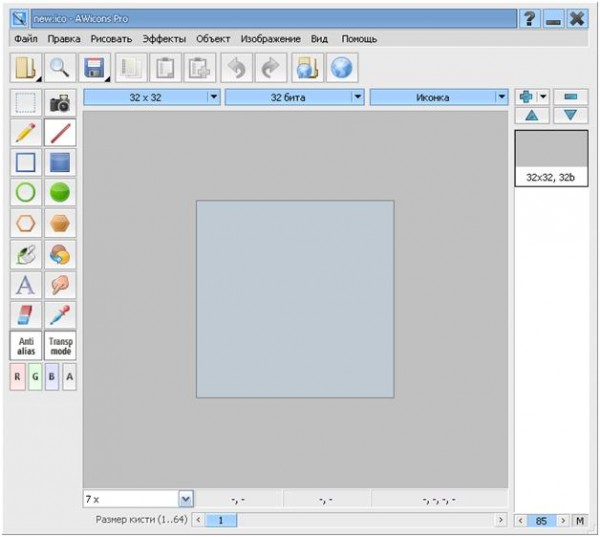Select the text tool letter A
Screen dimensions: 600x537
point(26,285)
